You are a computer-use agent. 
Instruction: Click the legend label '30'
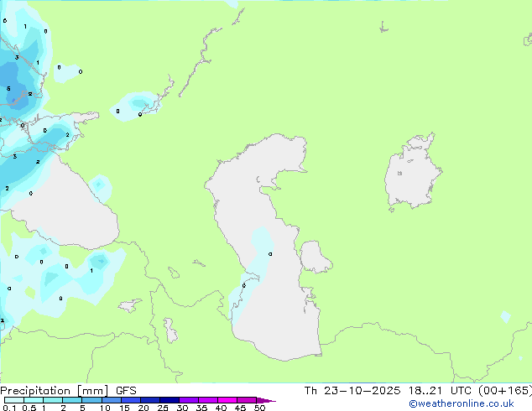coord(183,408)
